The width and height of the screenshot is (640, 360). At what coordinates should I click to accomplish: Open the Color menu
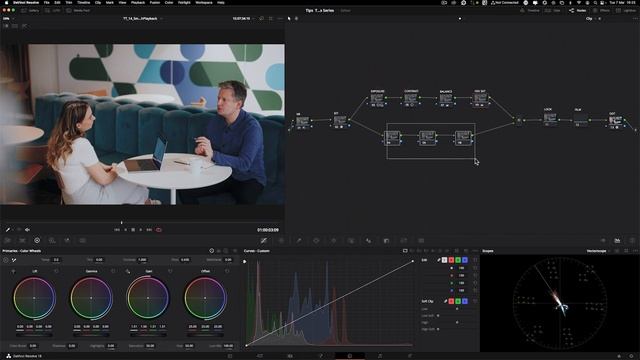click(x=169, y=2)
